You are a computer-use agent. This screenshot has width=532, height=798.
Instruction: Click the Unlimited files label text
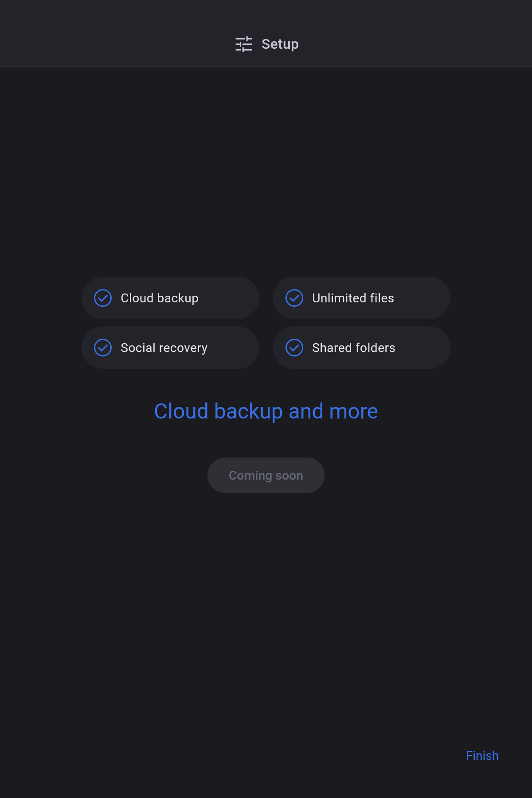click(353, 298)
